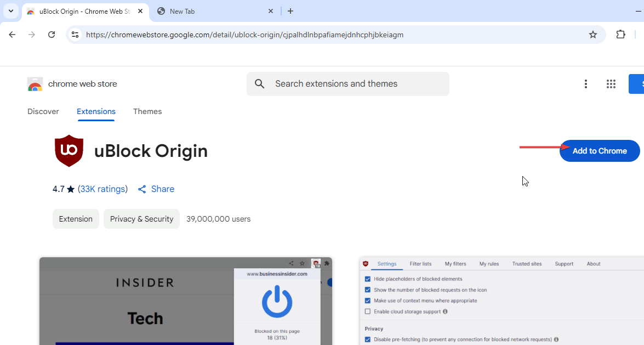Viewport: 644px width, 345px height.
Task: Click the Privacy & Security category chip
Action: [x=141, y=219]
